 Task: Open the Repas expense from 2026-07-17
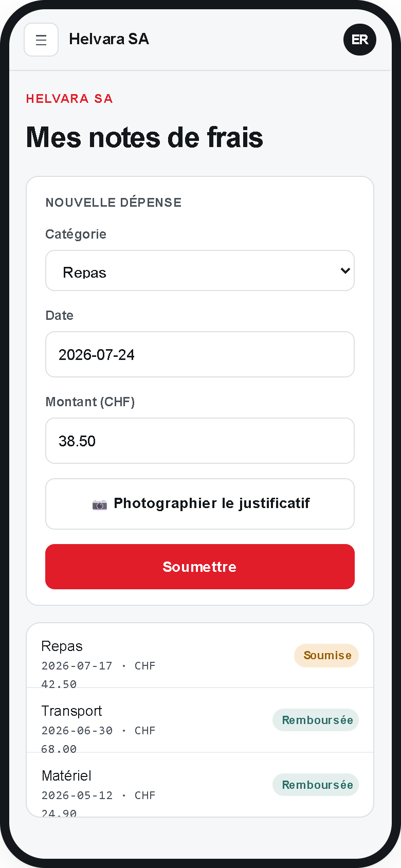[200, 656]
